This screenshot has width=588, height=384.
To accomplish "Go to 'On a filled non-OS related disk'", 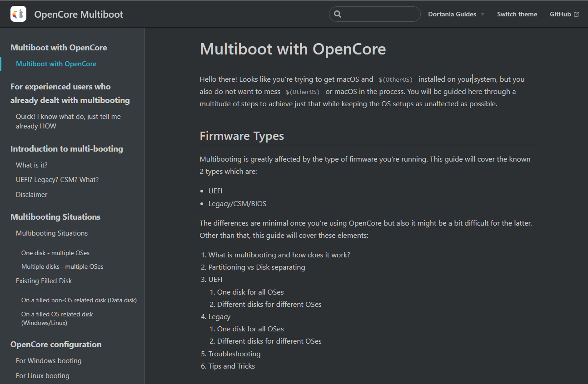I will (79, 300).
